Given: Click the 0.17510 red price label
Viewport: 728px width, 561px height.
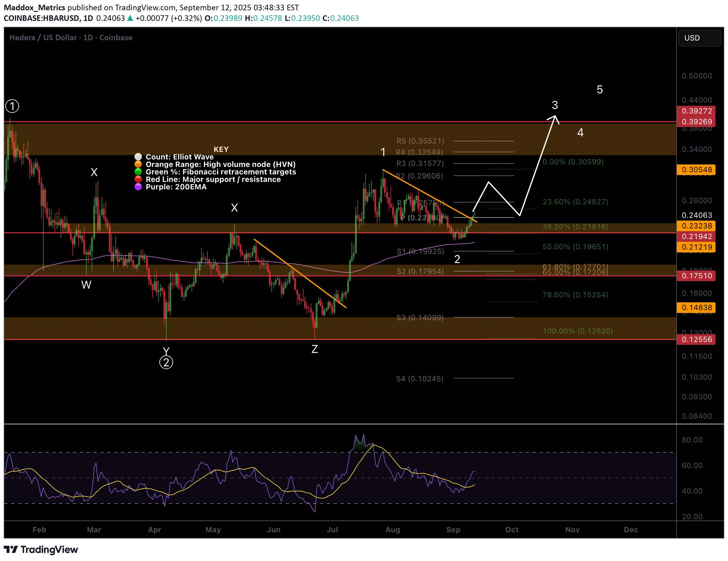Looking at the screenshot, I should click(x=696, y=276).
